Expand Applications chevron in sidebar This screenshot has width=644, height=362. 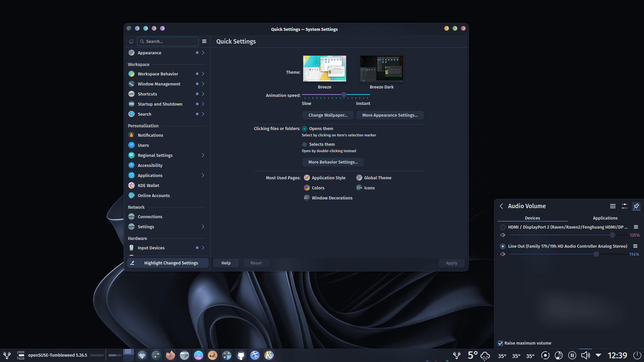click(x=203, y=175)
